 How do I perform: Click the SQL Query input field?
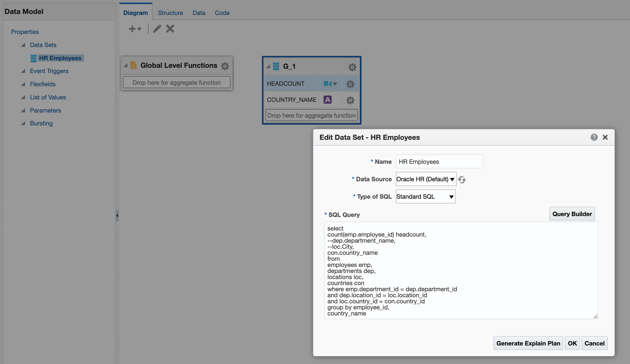point(461,270)
